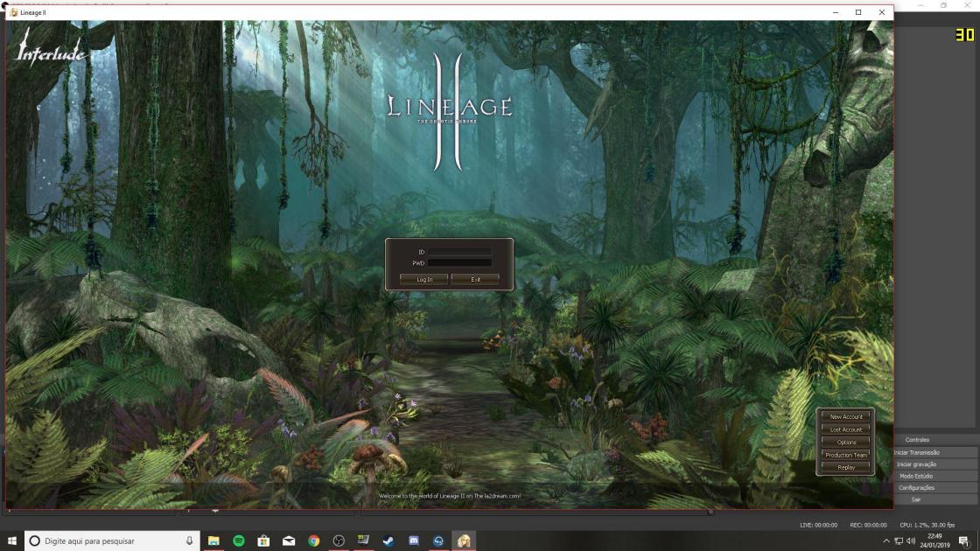Open Steam from the taskbar
Viewport: 980px width, 551px height.
[388, 541]
